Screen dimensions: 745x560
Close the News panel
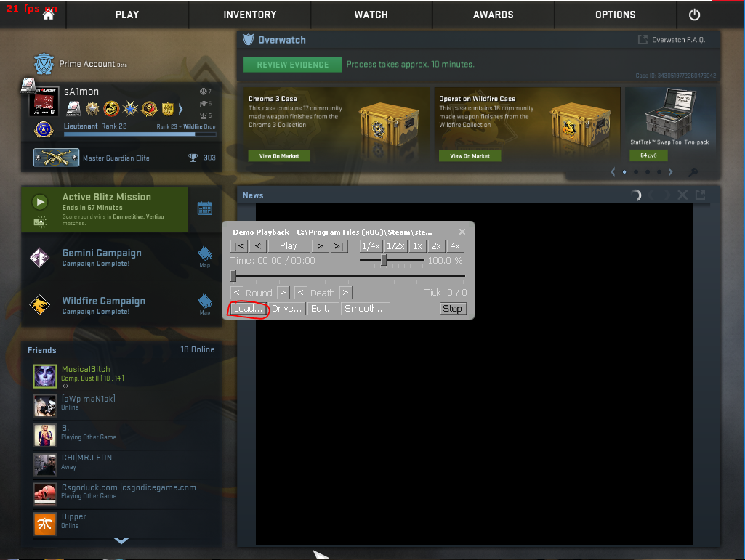(682, 195)
